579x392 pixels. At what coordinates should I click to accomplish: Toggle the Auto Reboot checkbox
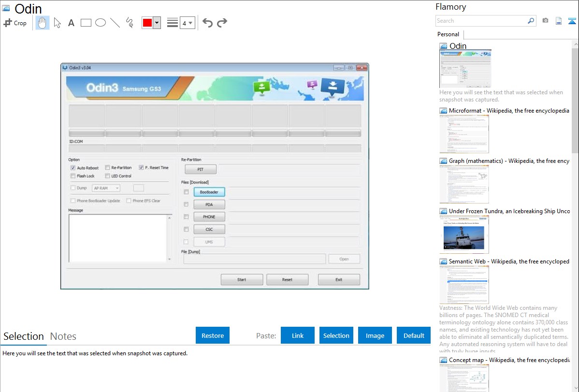tap(73, 168)
